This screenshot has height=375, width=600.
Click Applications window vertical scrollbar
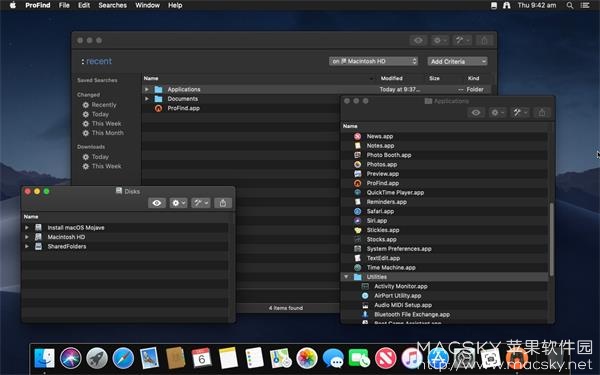click(x=551, y=239)
